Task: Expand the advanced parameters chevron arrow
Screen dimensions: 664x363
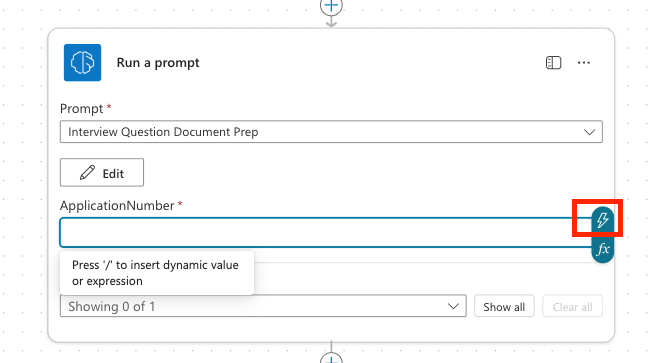Action: pyautogui.click(x=453, y=306)
